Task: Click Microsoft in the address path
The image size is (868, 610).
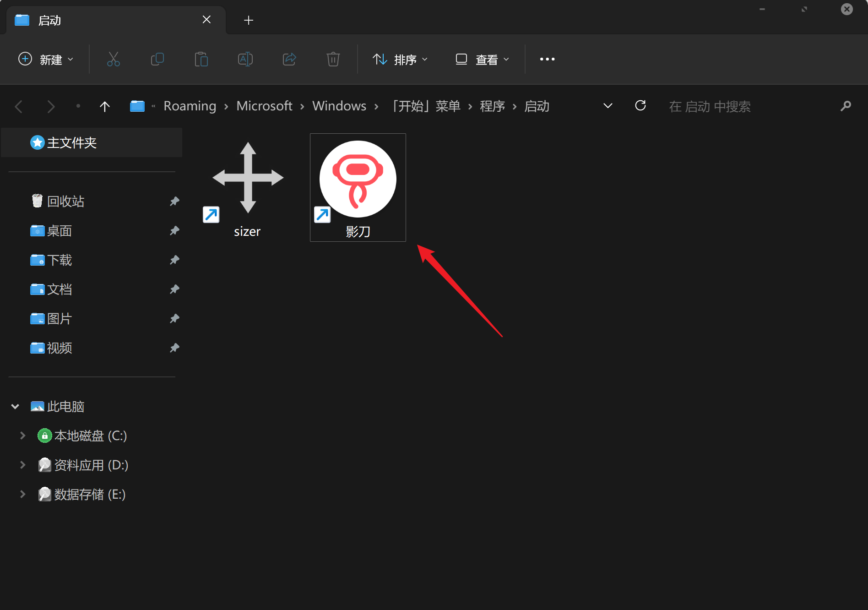Action: coord(264,106)
